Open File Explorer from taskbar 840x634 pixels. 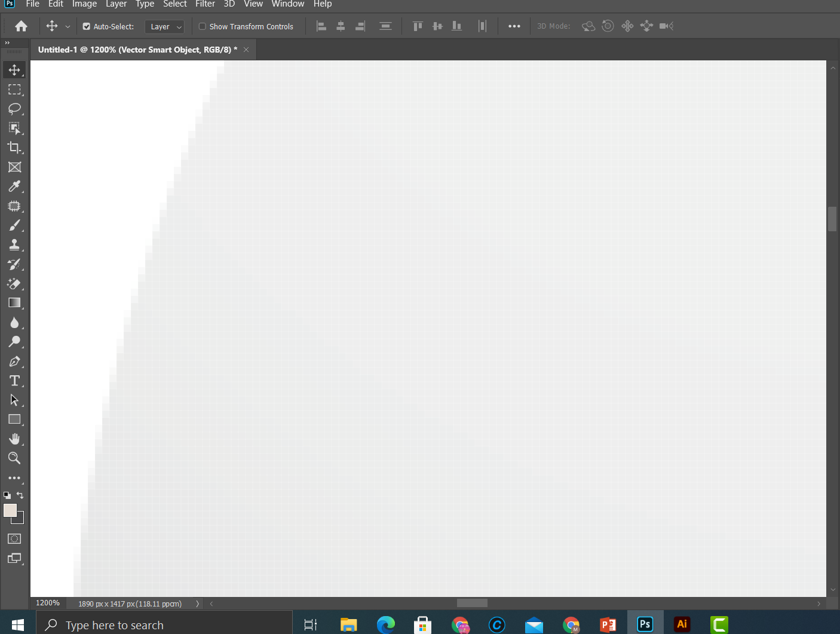(348, 625)
